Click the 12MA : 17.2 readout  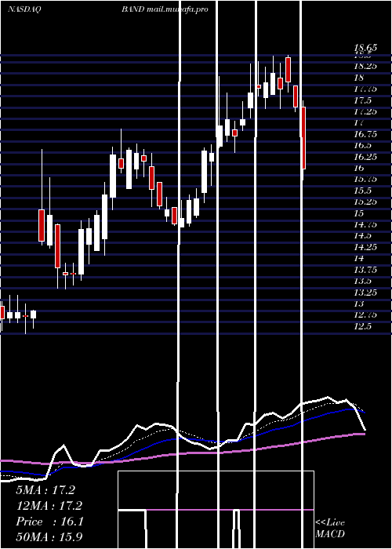coord(49,506)
